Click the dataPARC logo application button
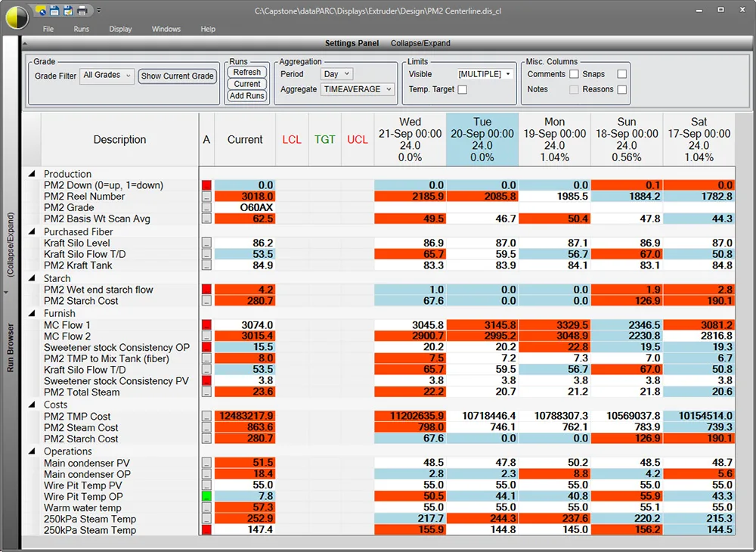 (x=16, y=17)
